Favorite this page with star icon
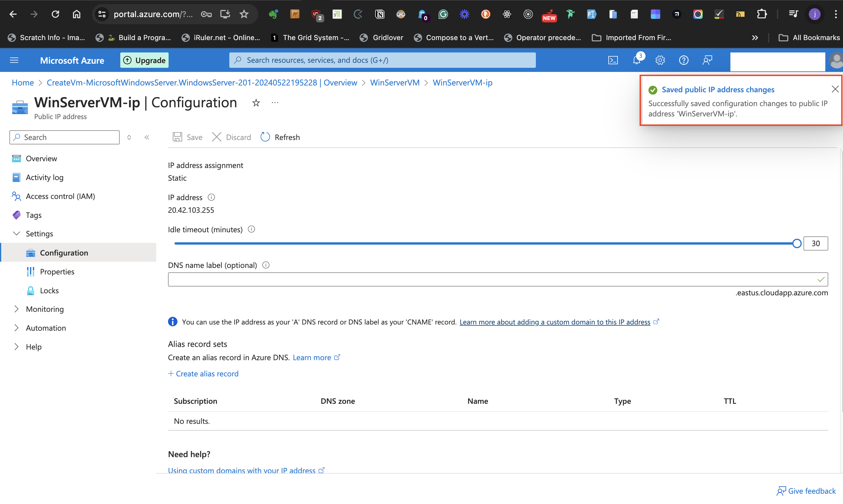Screen dimensions: 843x504 tap(256, 103)
